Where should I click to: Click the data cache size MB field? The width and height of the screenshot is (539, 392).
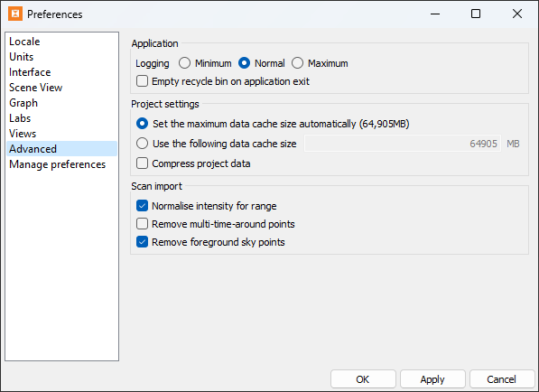(403, 144)
